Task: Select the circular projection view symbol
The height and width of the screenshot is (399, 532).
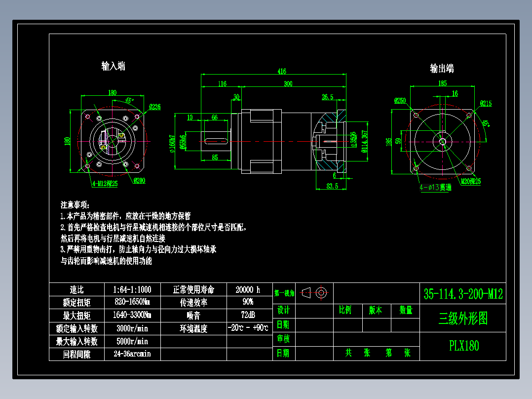Action: [322, 292]
